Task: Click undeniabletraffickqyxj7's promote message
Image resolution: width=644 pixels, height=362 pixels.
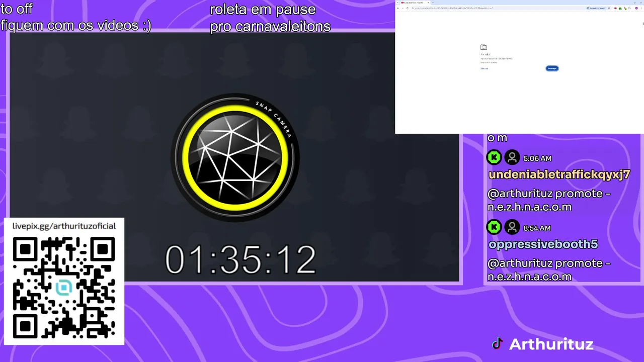Action: point(549,200)
